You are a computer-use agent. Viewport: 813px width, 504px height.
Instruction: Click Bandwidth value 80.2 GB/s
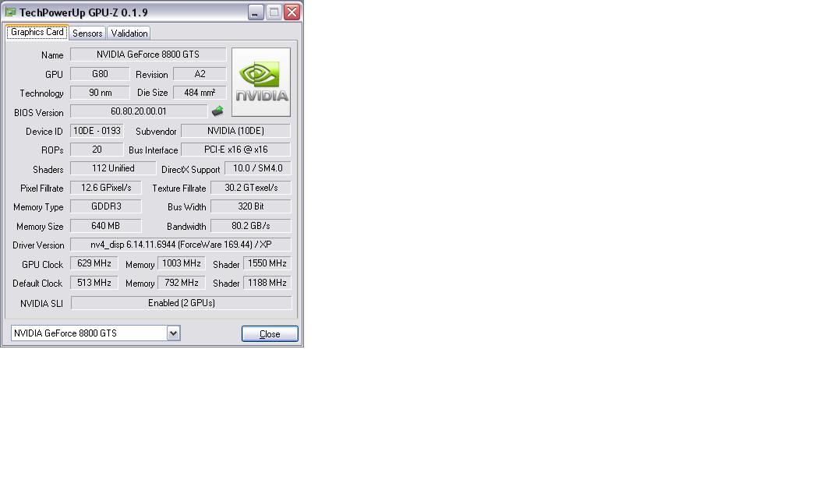click(251, 226)
